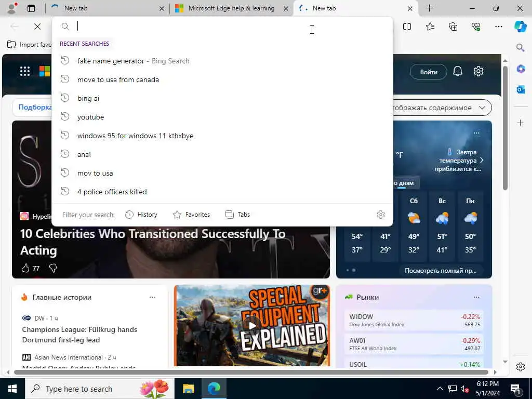The width and height of the screenshot is (532, 399).
Task: Open sidebar settings gear at bottom
Action: [x=521, y=367]
